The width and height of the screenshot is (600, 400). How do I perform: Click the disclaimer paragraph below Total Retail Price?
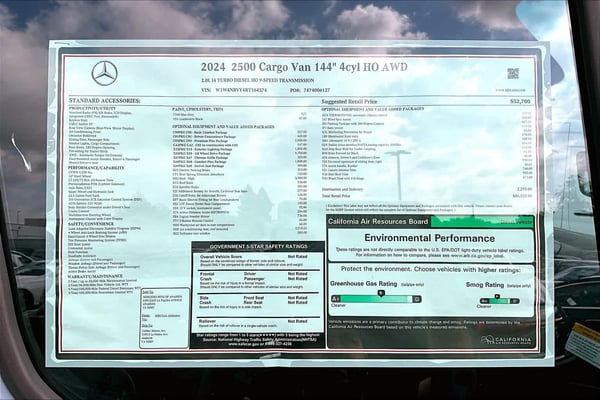click(419, 208)
